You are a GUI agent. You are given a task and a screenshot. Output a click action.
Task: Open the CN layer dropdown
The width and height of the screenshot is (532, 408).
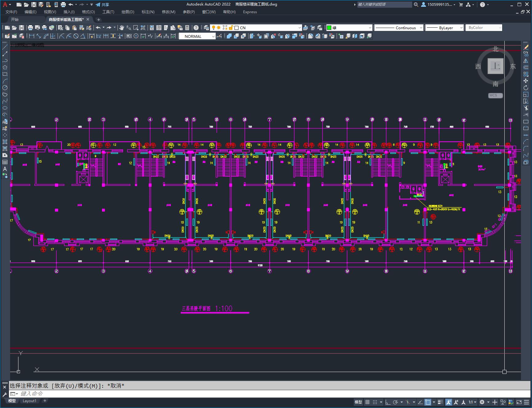pyautogui.click(x=300, y=28)
